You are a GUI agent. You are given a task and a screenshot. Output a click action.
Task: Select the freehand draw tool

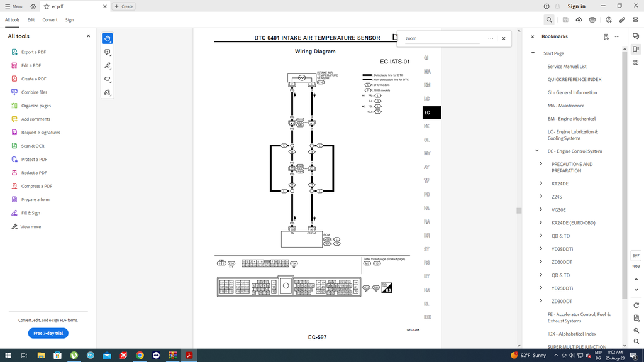(107, 79)
